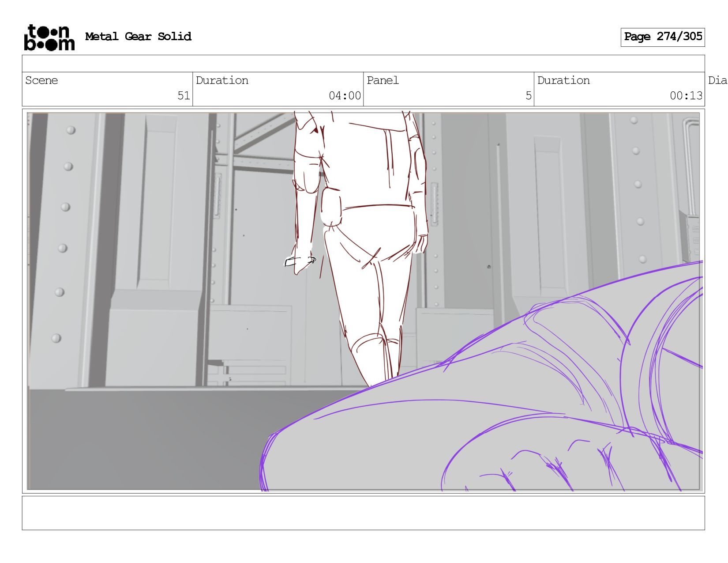728x563 pixels.
Task: Click the 'Duration' label beside Scene
Action: [222, 80]
